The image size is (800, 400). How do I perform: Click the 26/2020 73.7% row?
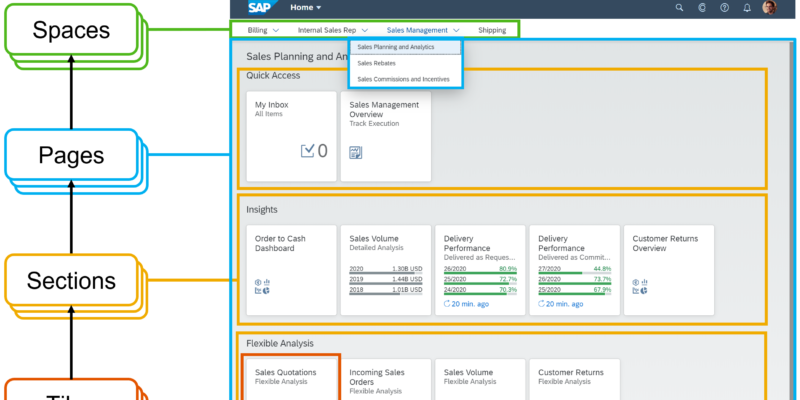(574, 280)
